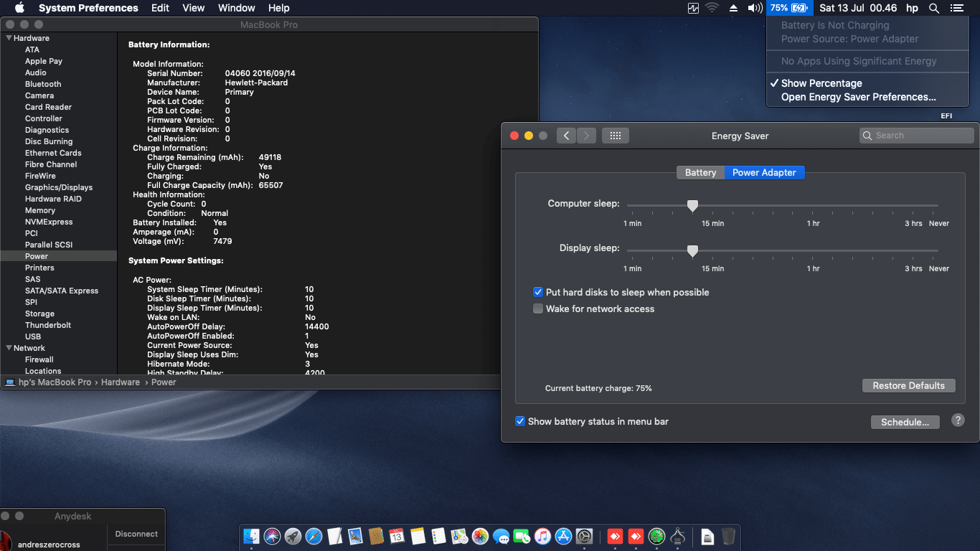
Task: Click the Restore Defaults button
Action: coord(908,385)
